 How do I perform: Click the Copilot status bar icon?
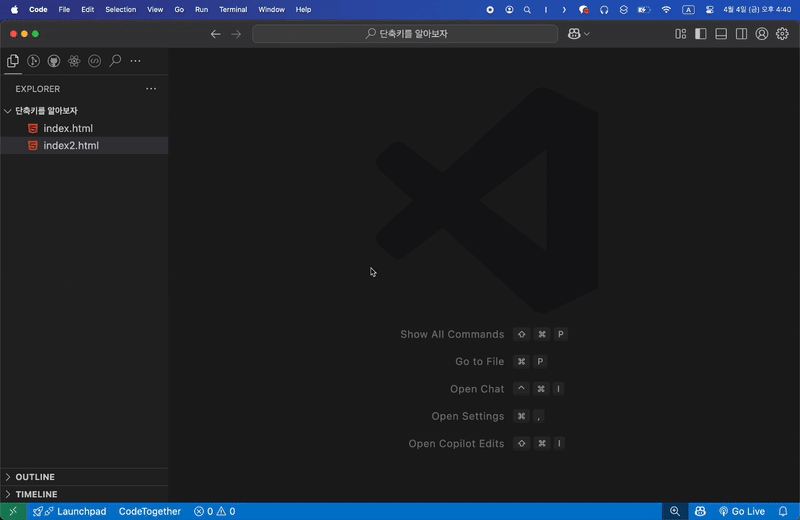click(x=700, y=511)
